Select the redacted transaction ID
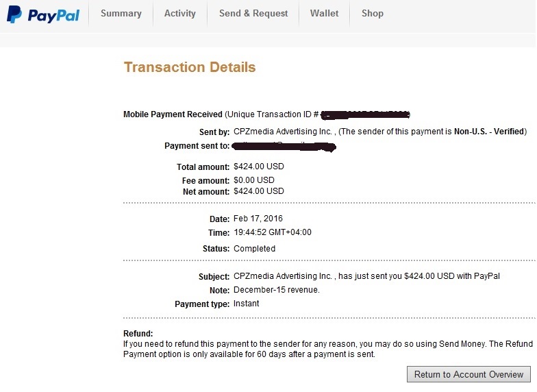The image size is (537, 392). pos(365,115)
